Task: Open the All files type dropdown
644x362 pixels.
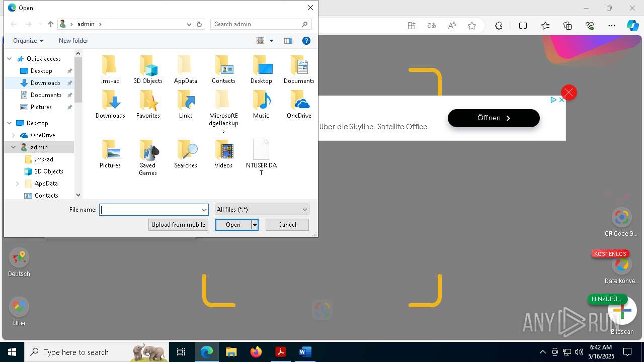Action: (x=305, y=210)
